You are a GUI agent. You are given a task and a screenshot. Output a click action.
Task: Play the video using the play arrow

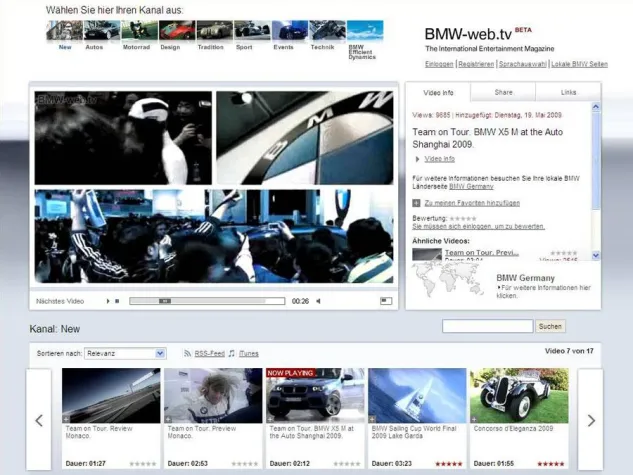[x=108, y=301]
